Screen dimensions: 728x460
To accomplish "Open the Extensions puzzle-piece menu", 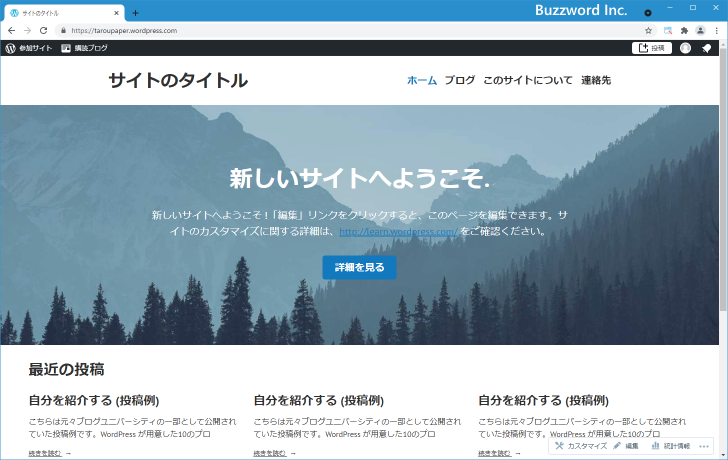I will [x=684, y=31].
